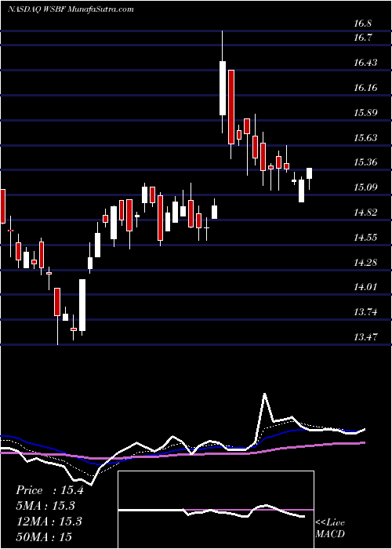Click the 12MA : 15.3 readout

[49, 522]
